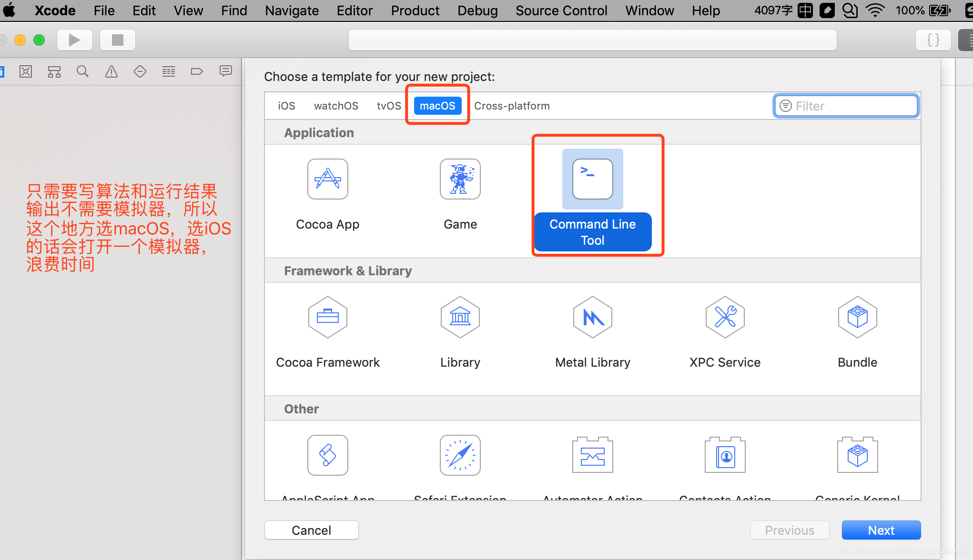Click the Next button
973x560 pixels.
tap(881, 530)
